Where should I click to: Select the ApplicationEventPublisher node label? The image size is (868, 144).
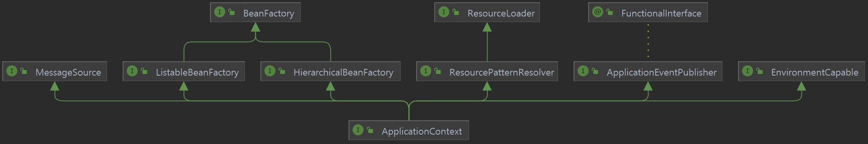pyautogui.click(x=661, y=72)
